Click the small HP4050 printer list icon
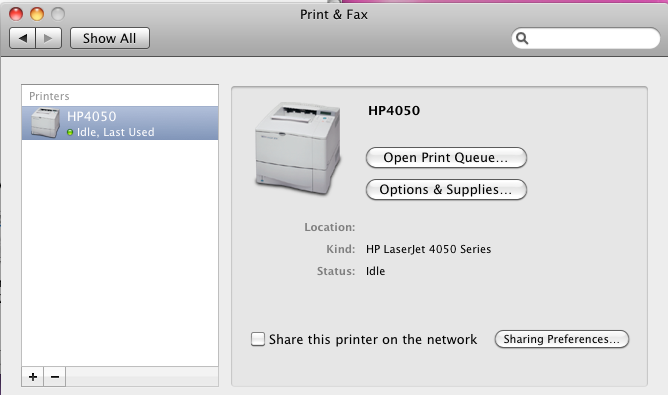The width and height of the screenshot is (668, 395). coord(45,123)
